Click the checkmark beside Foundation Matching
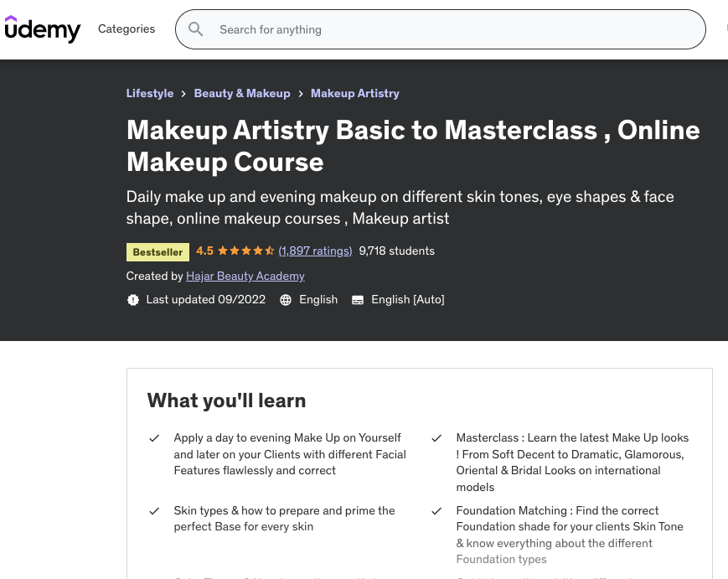The height and width of the screenshot is (579, 728). pyautogui.click(x=436, y=511)
